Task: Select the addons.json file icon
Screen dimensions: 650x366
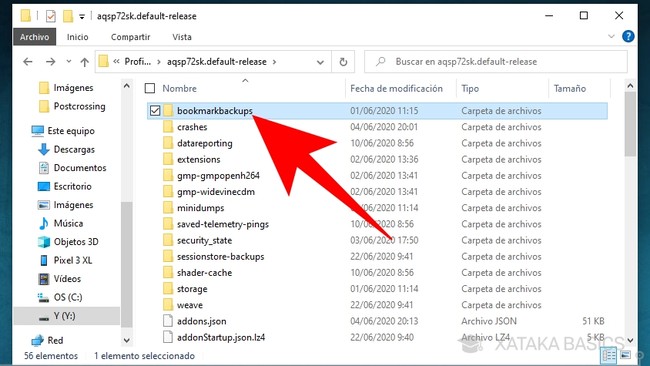Action: pyautogui.click(x=168, y=321)
